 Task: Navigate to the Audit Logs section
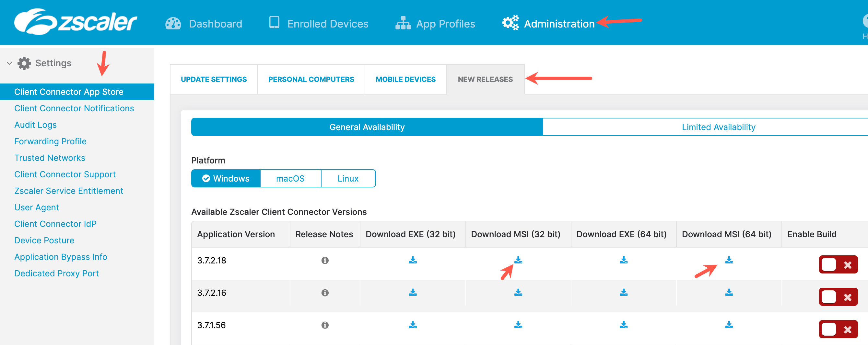click(35, 125)
